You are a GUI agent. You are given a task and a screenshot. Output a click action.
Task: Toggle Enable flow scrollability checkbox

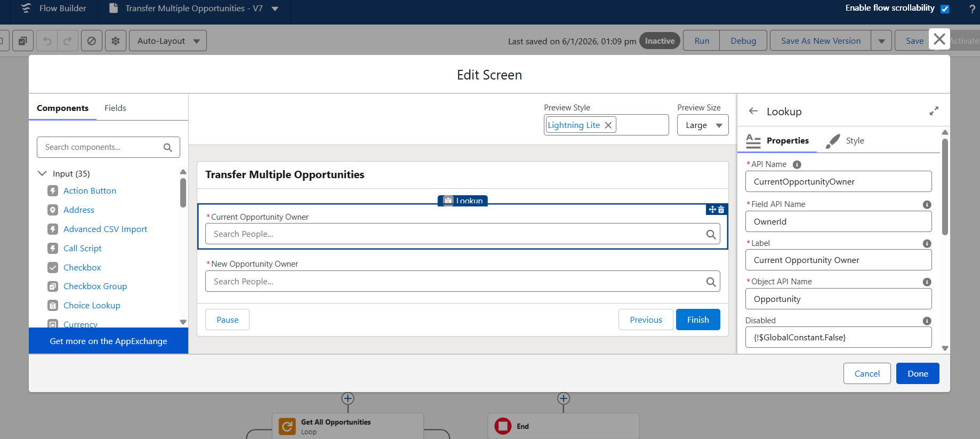945,9
